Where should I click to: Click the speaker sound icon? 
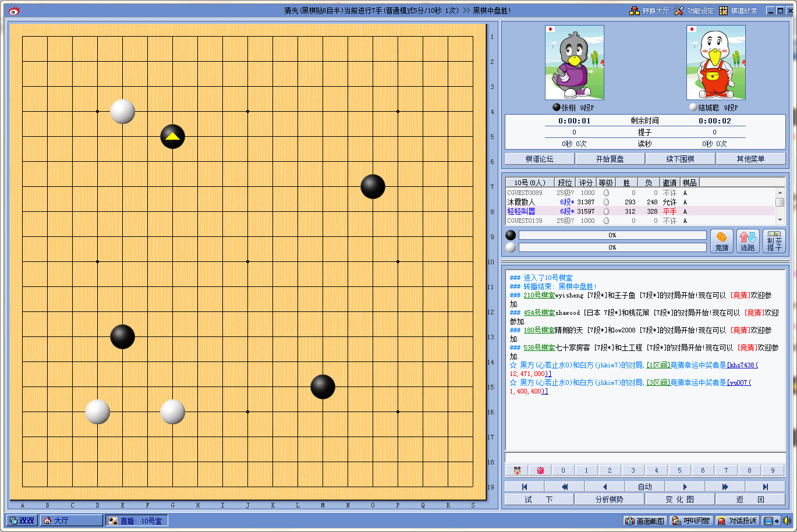point(787,521)
